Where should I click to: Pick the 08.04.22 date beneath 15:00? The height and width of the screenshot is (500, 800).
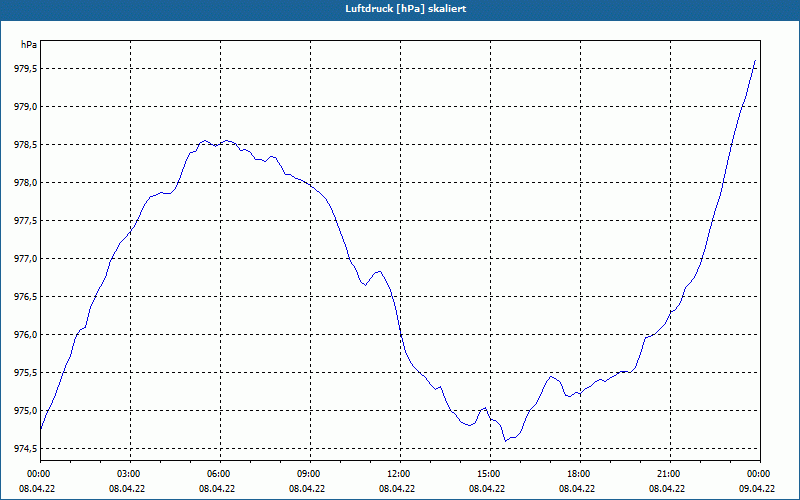click(x=487, y=489)
